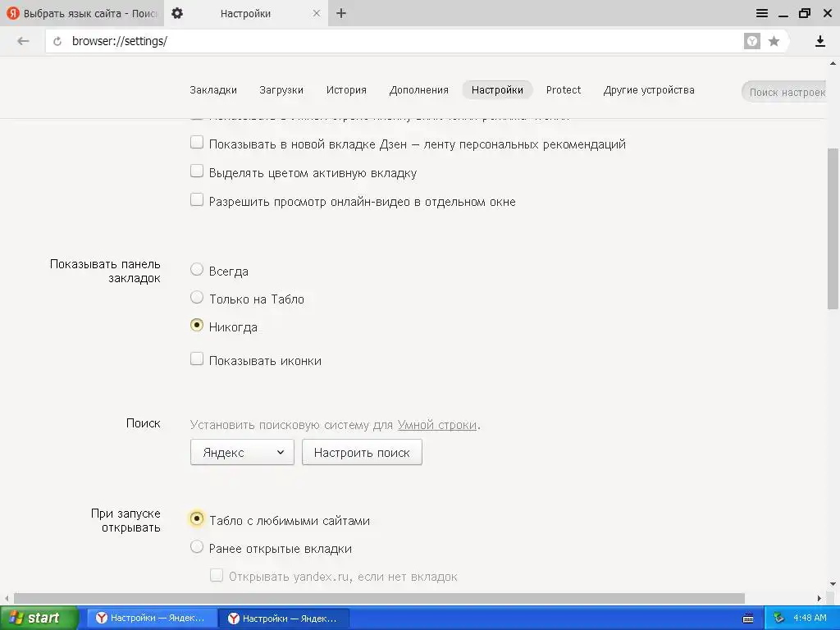The height and width of the screenshot is (630, 840).
Task: Click the Поиск настроек search field
Action: pyautogui.click(x=785, y=92)
